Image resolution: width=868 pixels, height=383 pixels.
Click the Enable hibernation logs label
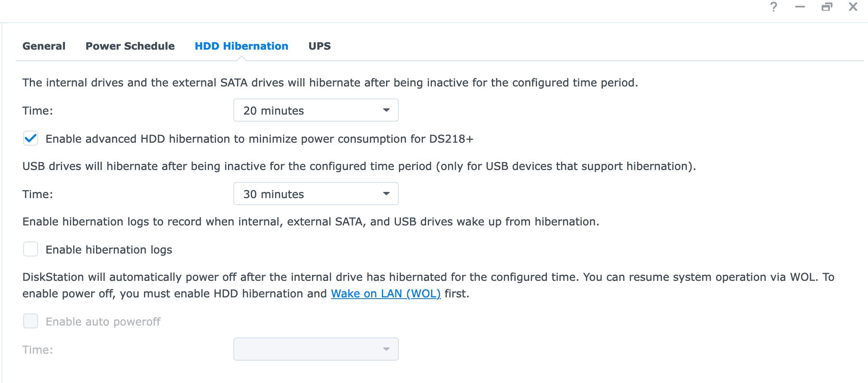(x=109, y=250)
